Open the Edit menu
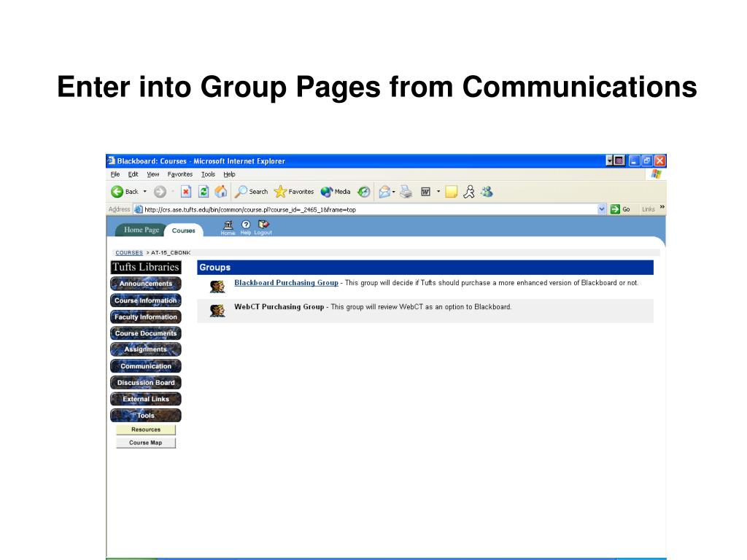This screenshot has width=747, height=560. [x=133, y=174]
